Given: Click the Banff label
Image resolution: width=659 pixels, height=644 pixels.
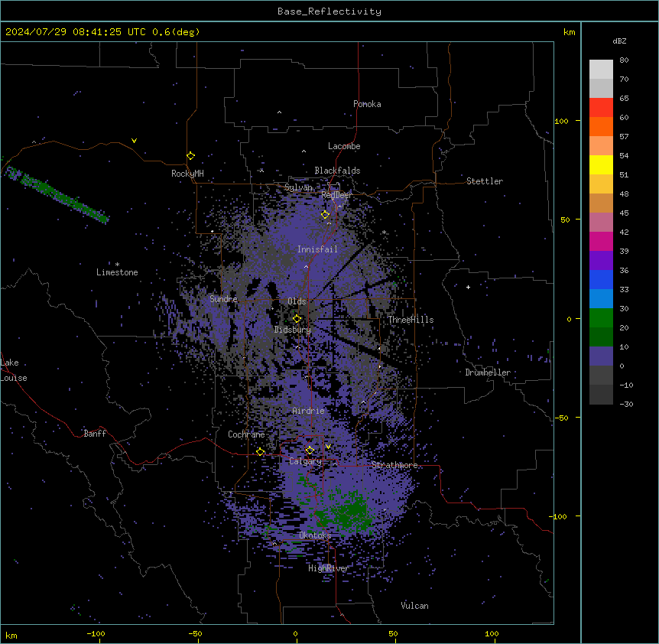Looking at the screenshot, I should click(x=95, y=434).
